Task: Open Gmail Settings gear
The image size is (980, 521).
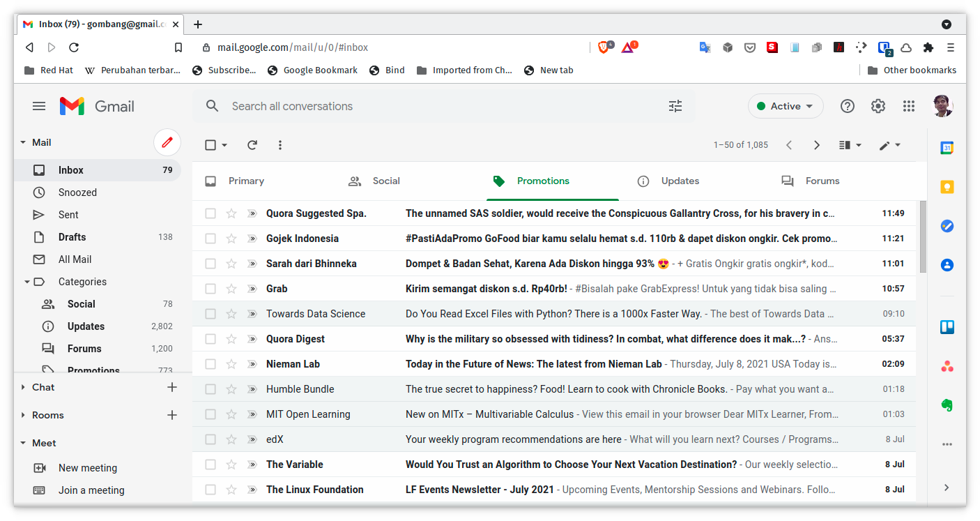Action: 878,106
